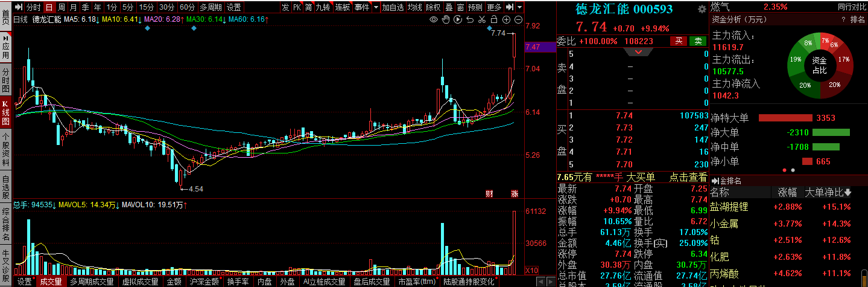Click 点击查看 link
The height and width of the screenshot is (287, 868).
coord(688,177)
